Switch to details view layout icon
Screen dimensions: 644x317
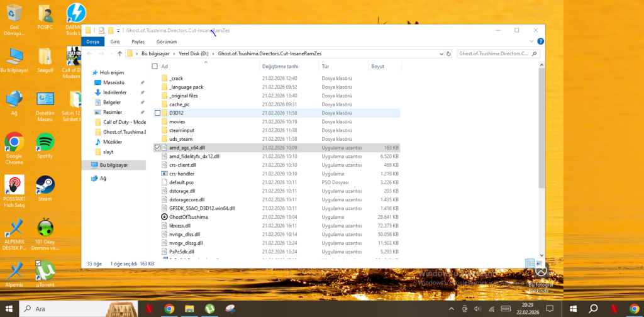click(x=530, y=263)
